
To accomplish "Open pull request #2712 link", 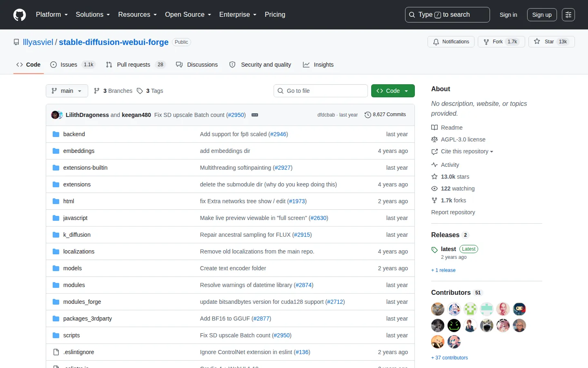I will coord(335,302).
